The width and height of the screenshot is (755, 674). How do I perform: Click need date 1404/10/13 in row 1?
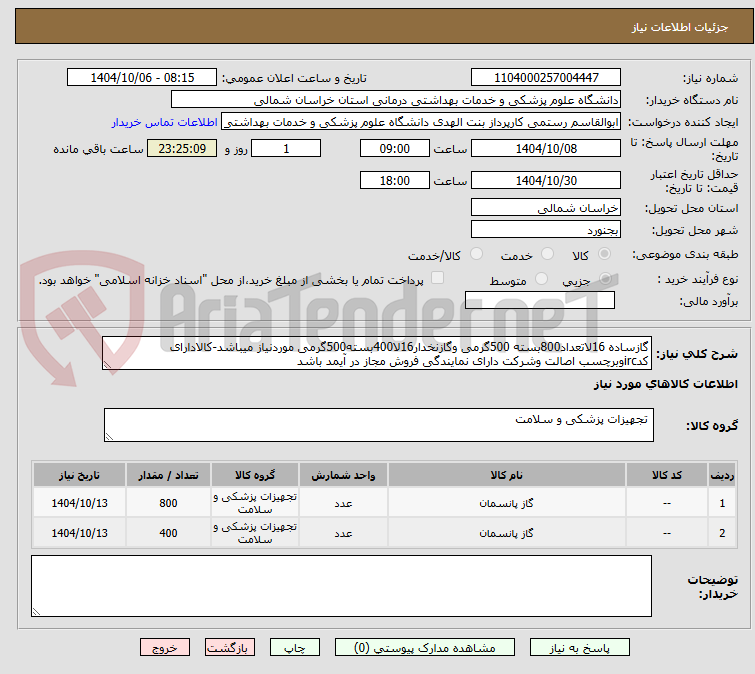79,503
